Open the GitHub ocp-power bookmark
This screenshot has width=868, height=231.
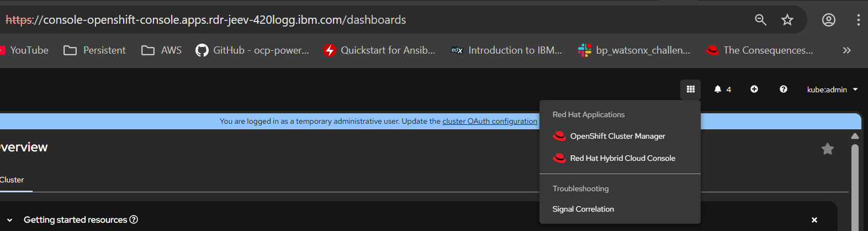253,50
